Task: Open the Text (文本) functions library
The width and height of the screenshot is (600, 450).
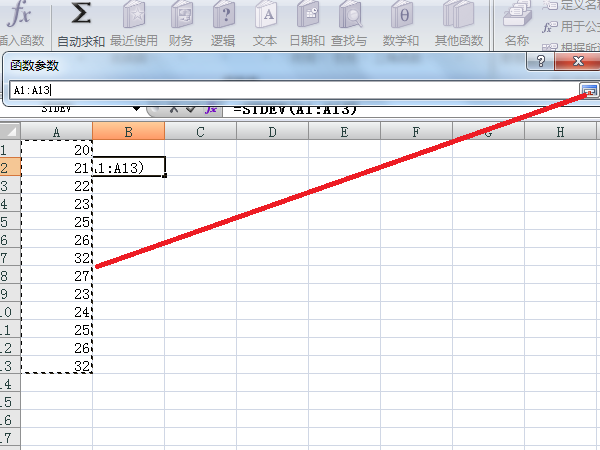Action: click(x=265, y=16)
